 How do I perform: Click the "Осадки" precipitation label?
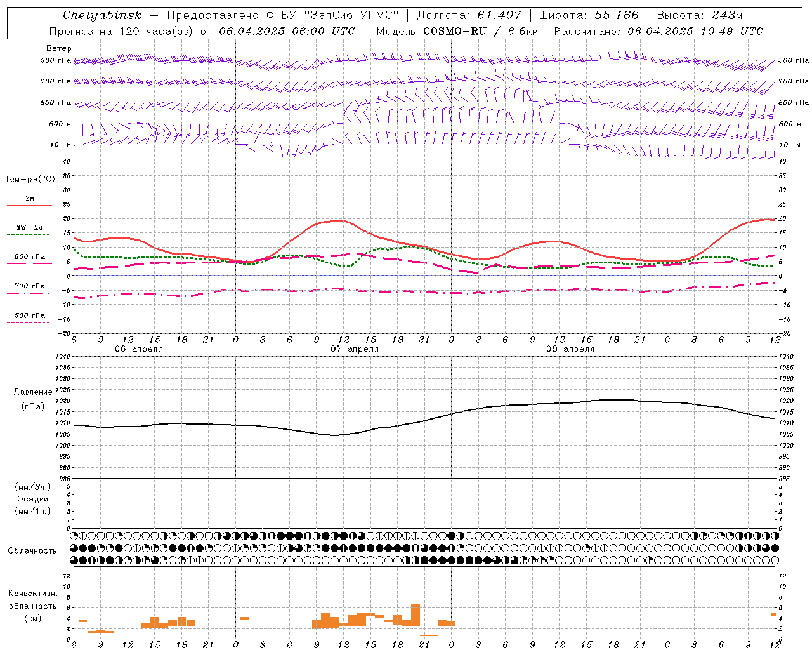tap(33, 499)
